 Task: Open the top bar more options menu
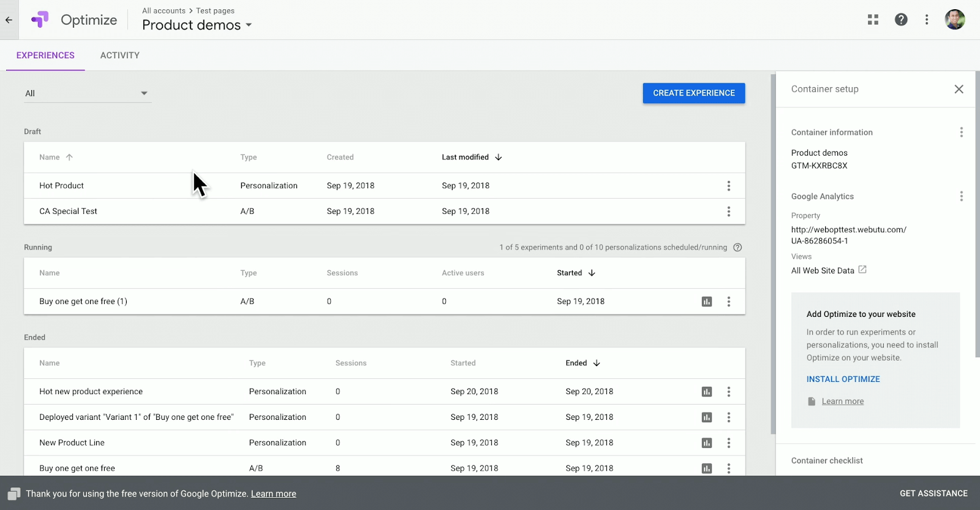tap(927, 20)
